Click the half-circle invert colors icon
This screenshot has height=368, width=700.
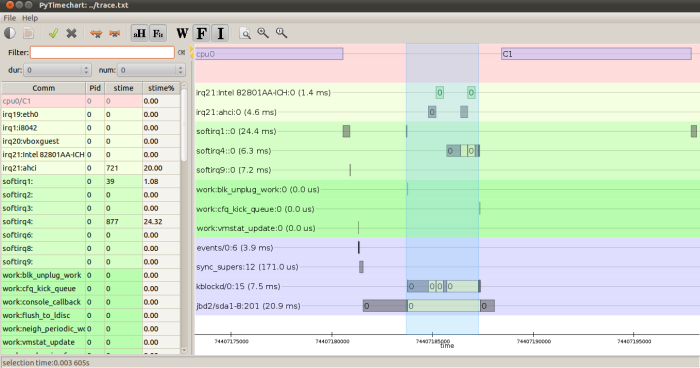pyautogui.click(x=10, y=33)
